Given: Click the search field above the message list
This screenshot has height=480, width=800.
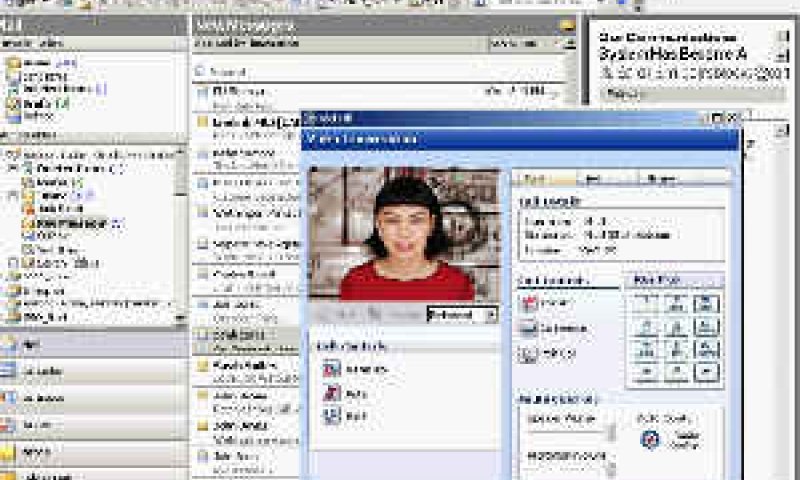Looking at the screenshot, I should coord(380,72).
